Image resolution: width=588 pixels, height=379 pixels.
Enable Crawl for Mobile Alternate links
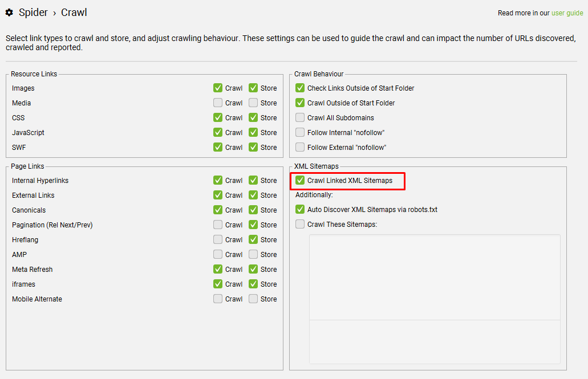point(218,299)
